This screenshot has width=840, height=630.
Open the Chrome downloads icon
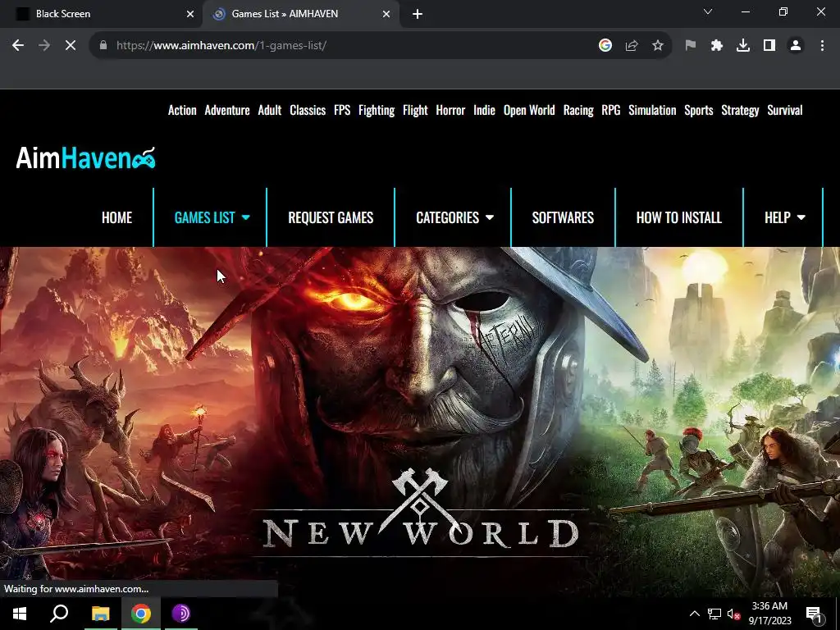point(743,46)
